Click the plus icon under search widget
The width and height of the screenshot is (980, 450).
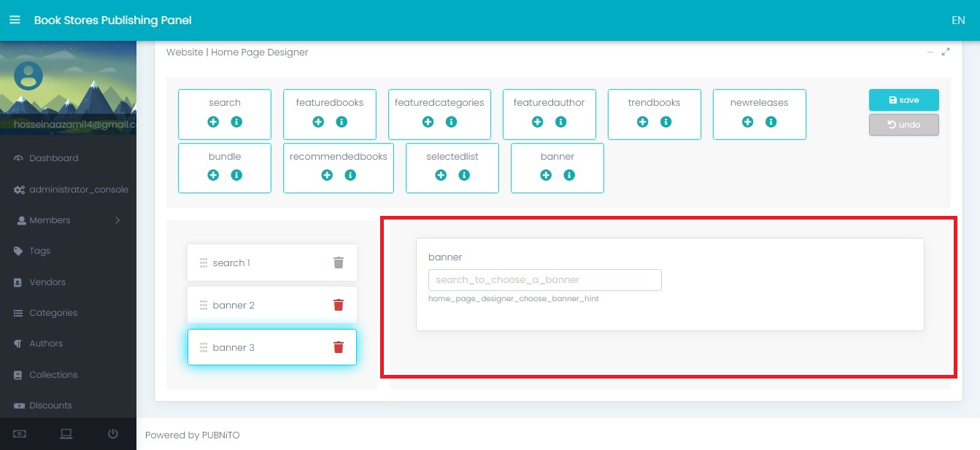[213, 122]
